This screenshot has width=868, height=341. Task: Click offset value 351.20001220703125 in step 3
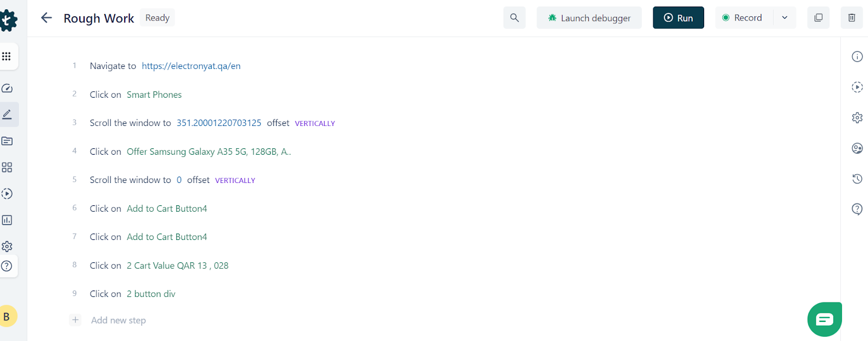[x=219, y=123]
